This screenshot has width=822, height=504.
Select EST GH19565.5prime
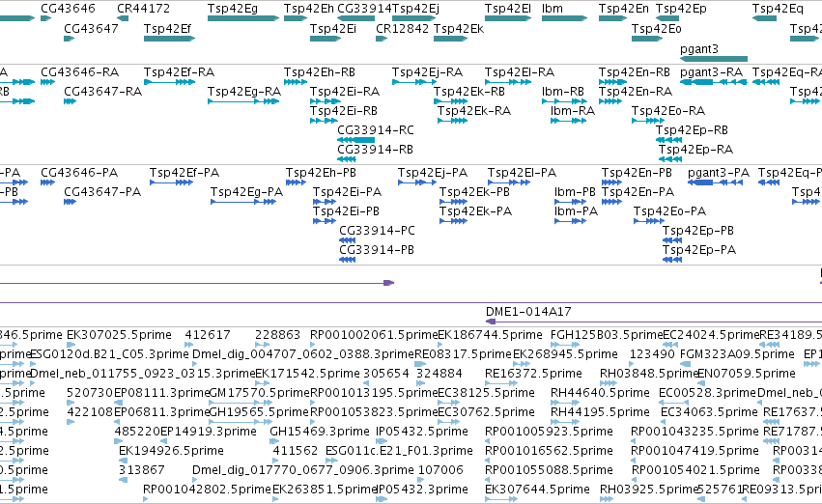click(259, 412)
